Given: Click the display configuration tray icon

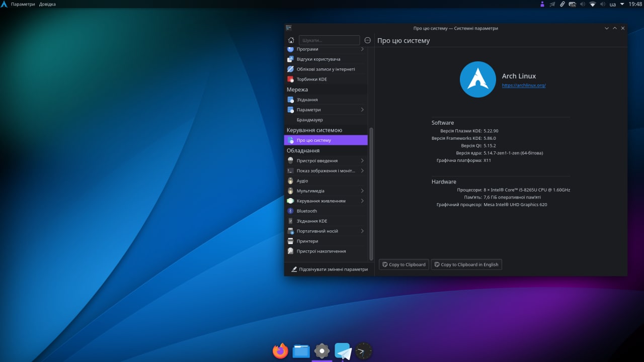Looking at the screenshot, I should click(572, 4).
